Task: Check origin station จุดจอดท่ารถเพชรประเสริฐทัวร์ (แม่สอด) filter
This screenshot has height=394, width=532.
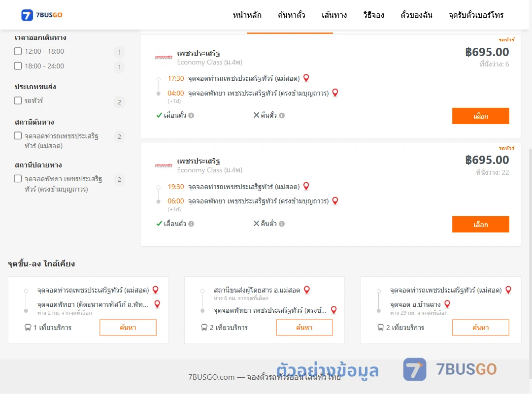Action: pyautogui.click(x=18, y=136)
